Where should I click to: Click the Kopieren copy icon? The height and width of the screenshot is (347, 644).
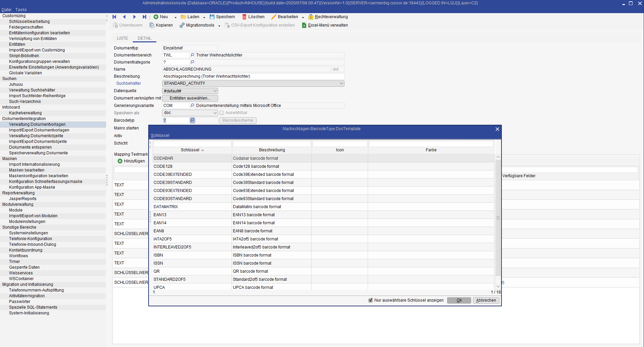tap(152, 25)
